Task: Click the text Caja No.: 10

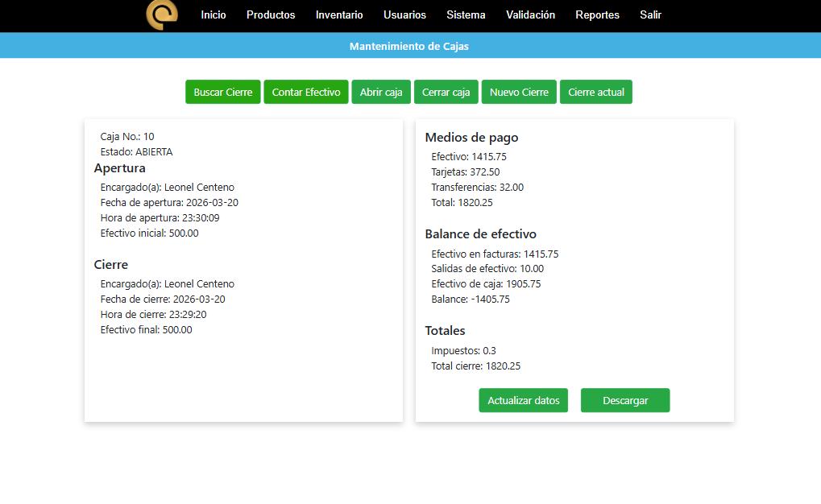Action: [127, 137]
